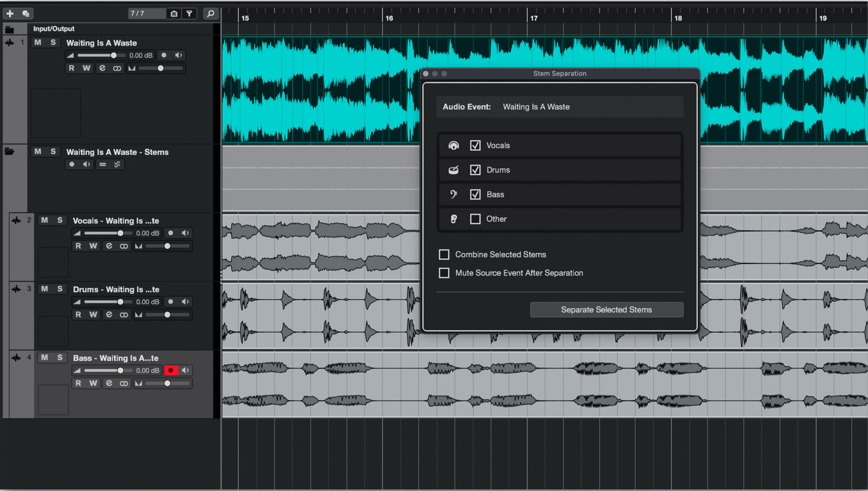The image size is (868, 491).
Task: Collapse the Waiting Is A Waste - Stems folder
Action: coord(9,151)
